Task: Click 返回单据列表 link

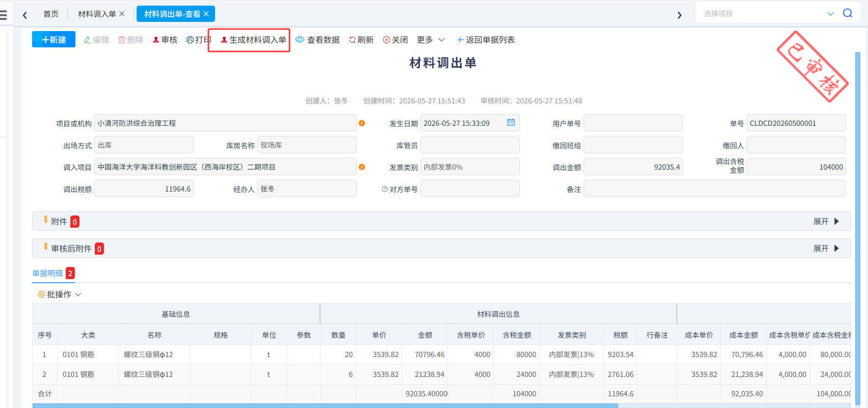Action: 486,40
